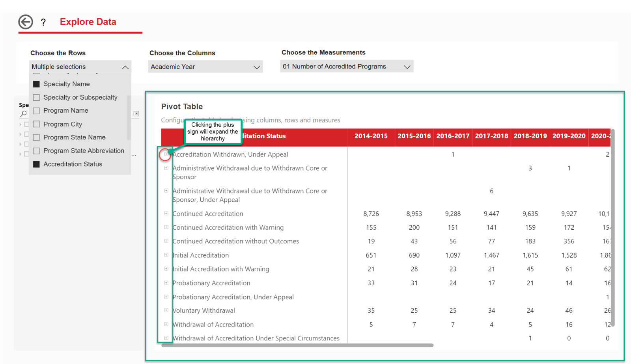Click the 356 value in 2019-2020
631x364 pixels.
569,241
